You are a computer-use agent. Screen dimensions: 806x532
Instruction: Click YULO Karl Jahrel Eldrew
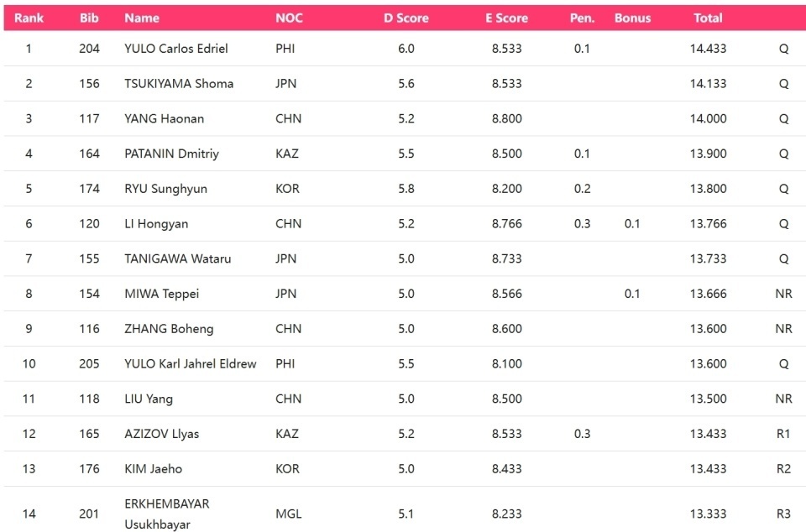point(191,363)
